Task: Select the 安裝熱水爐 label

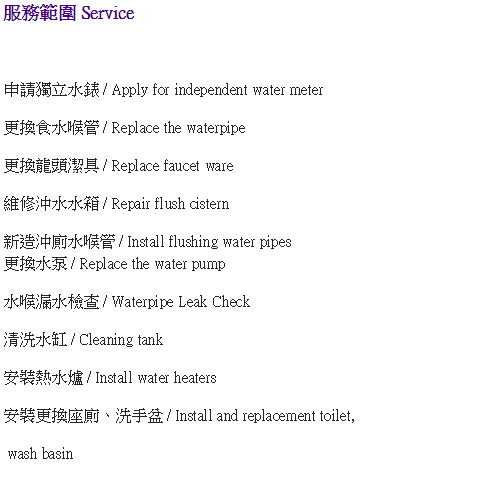Action: 44,378
